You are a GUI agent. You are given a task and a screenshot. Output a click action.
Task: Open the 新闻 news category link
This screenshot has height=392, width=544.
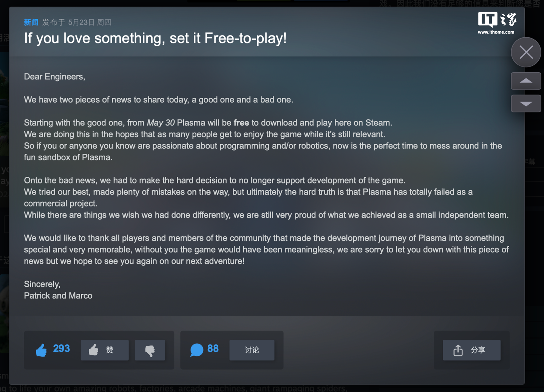31,22
